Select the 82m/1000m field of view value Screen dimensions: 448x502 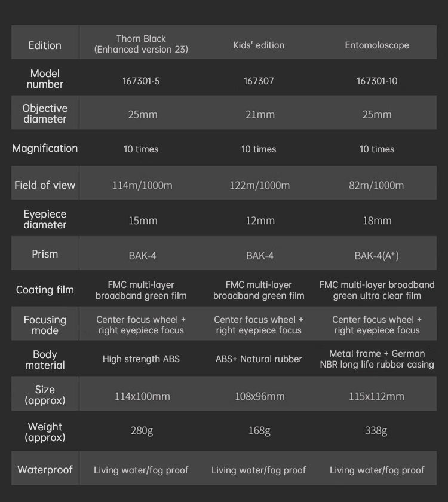[376, 185]
